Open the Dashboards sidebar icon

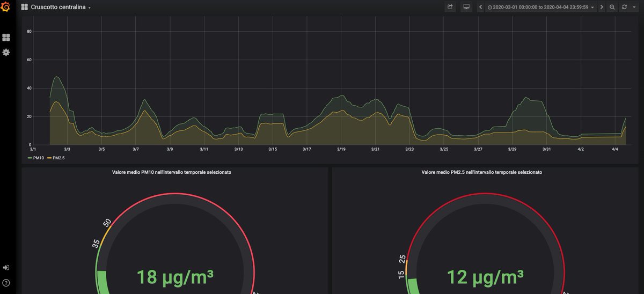[x=6, y=38]
